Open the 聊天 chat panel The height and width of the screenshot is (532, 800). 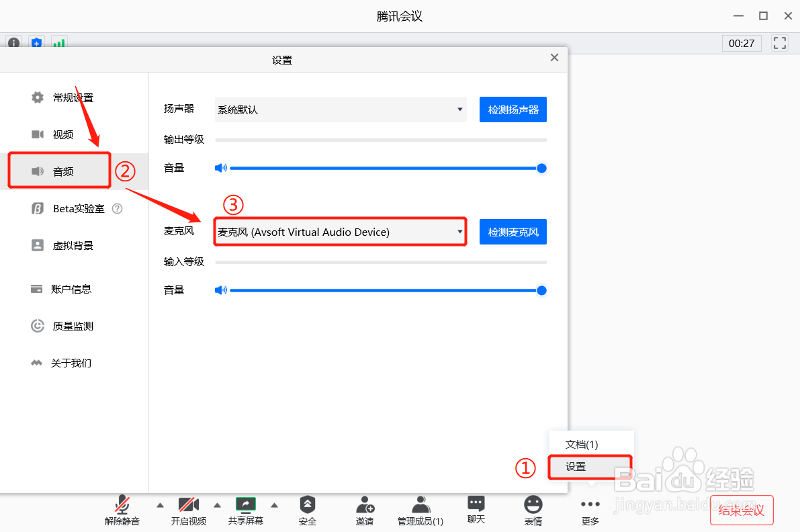click(476, 508)
